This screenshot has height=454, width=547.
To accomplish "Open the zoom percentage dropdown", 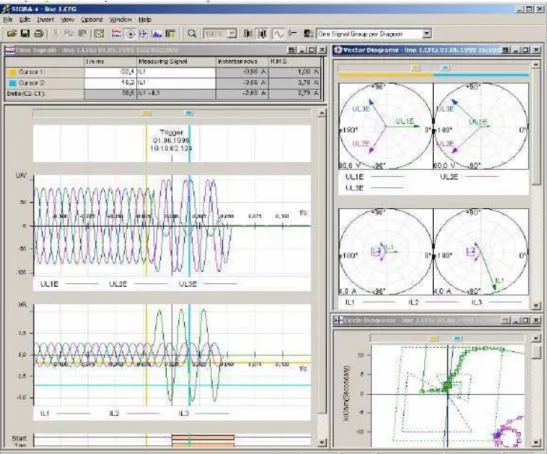I will (232, 34).
